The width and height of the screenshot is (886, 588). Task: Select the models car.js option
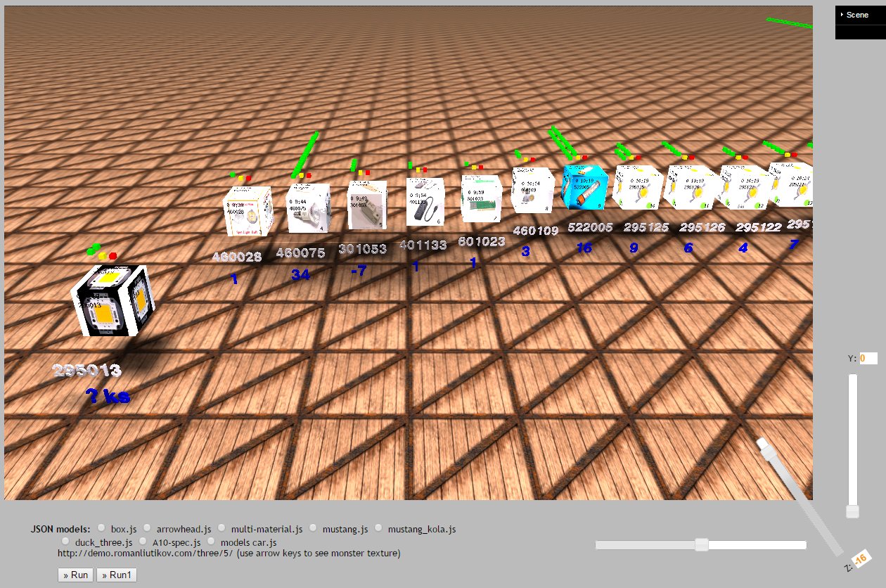[211, 540]
